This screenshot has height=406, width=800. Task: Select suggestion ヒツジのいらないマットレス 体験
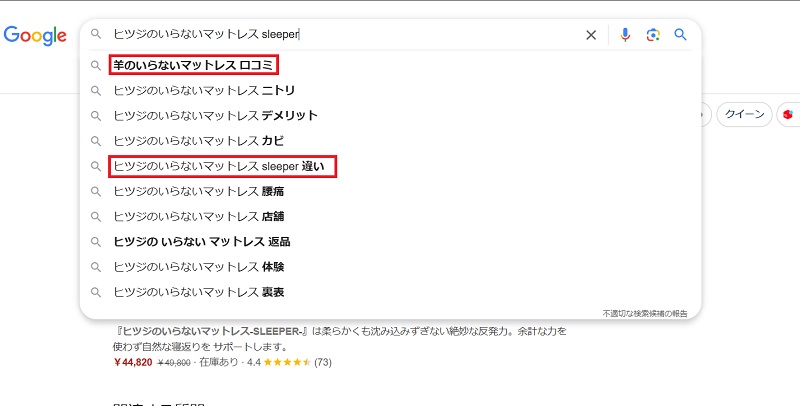click(198, 267)
